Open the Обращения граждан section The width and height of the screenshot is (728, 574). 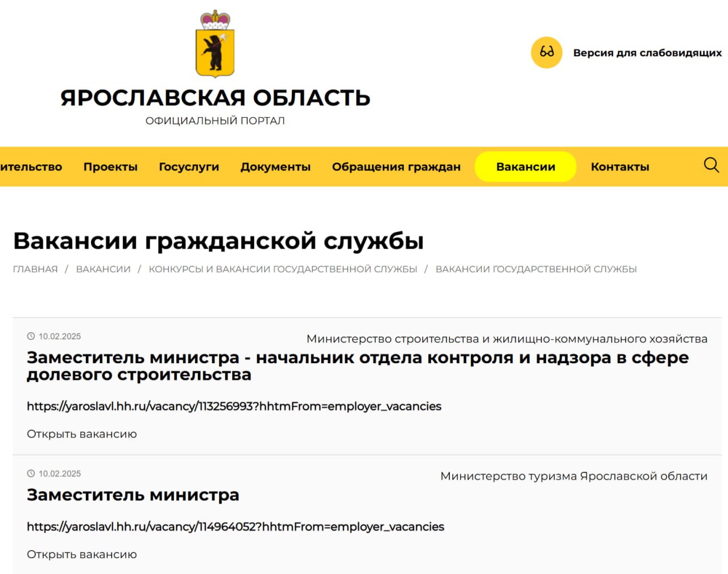pos(396,167)
